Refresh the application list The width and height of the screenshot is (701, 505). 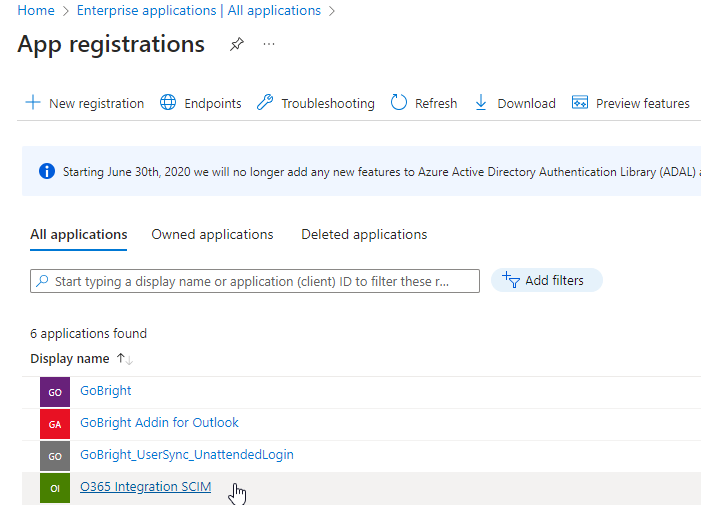[424, 103]
